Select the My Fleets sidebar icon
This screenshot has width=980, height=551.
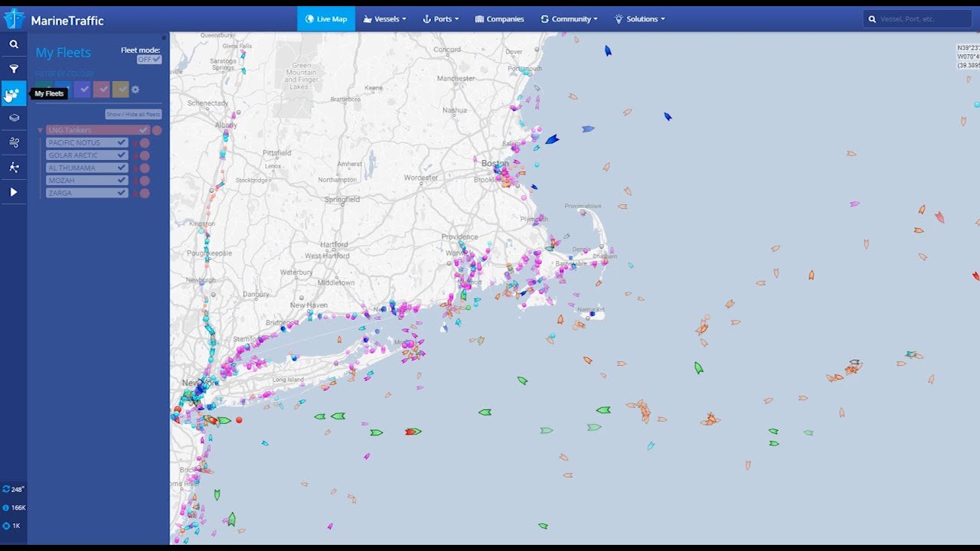(x=14, y=93)
